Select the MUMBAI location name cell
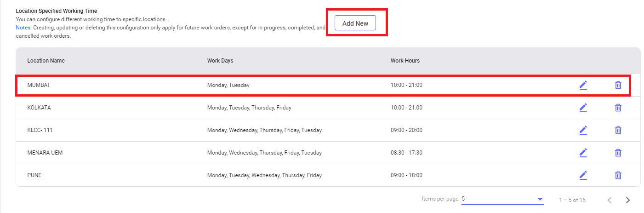 click(x=38, y=85)
